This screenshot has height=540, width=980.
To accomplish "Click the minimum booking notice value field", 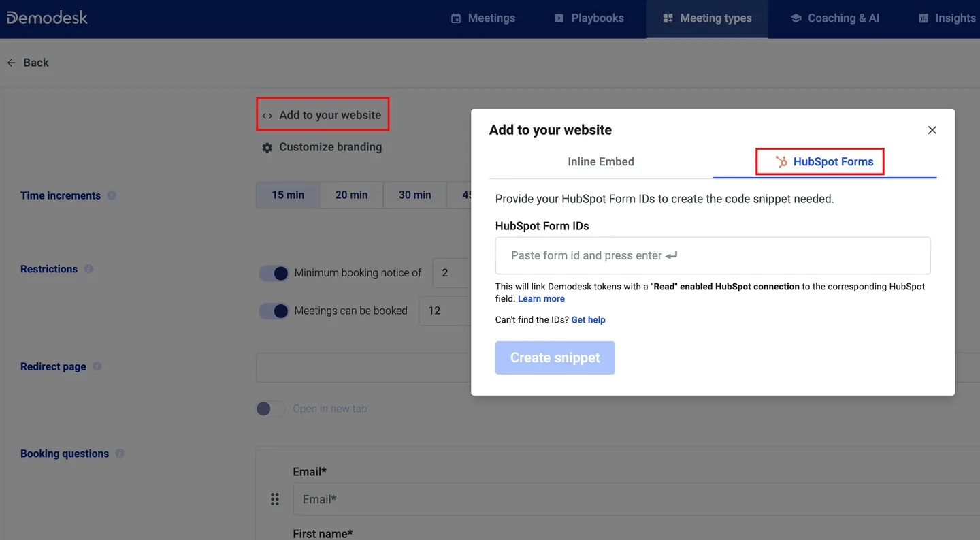I will [x=452, y=273].
